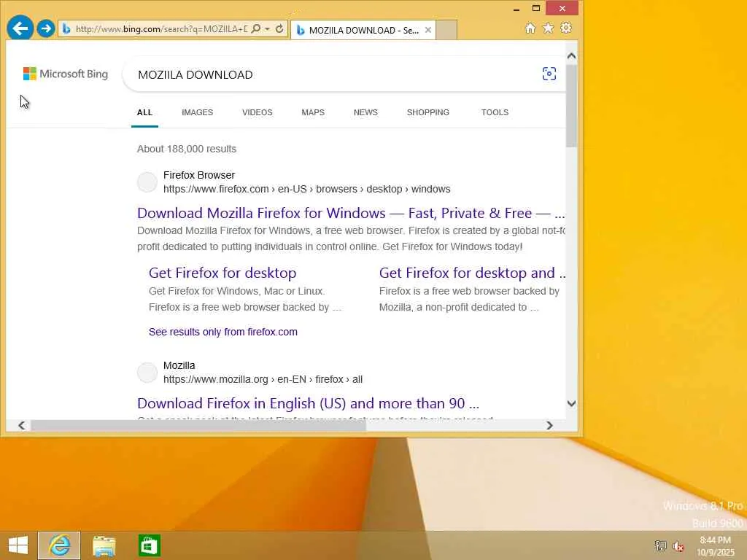The image size is (747, 560).
Task: Maximize the Internet Explorer window
Action: (536, 8)
